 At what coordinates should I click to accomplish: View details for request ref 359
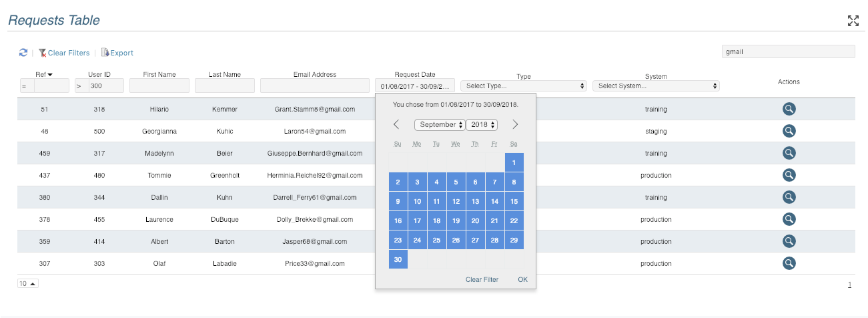click(789, 241)
